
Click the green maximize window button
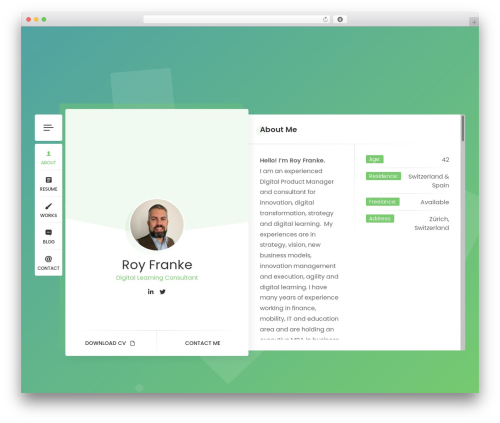44,19
